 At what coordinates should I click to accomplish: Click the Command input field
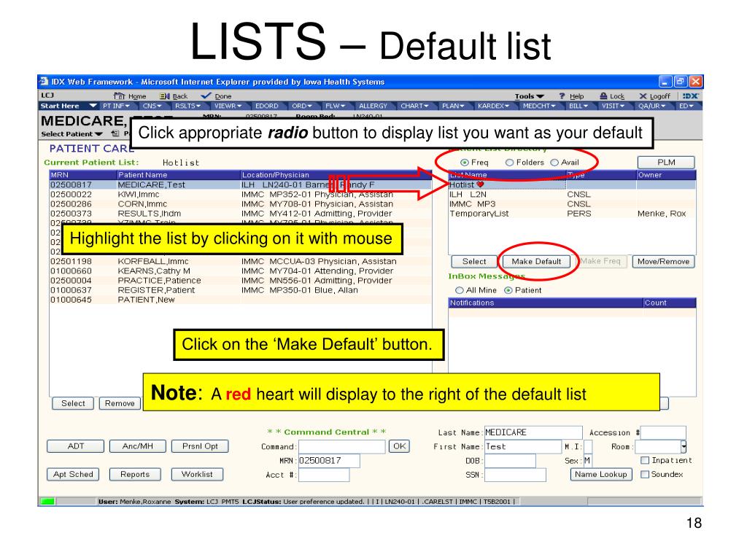coord(343,446)
